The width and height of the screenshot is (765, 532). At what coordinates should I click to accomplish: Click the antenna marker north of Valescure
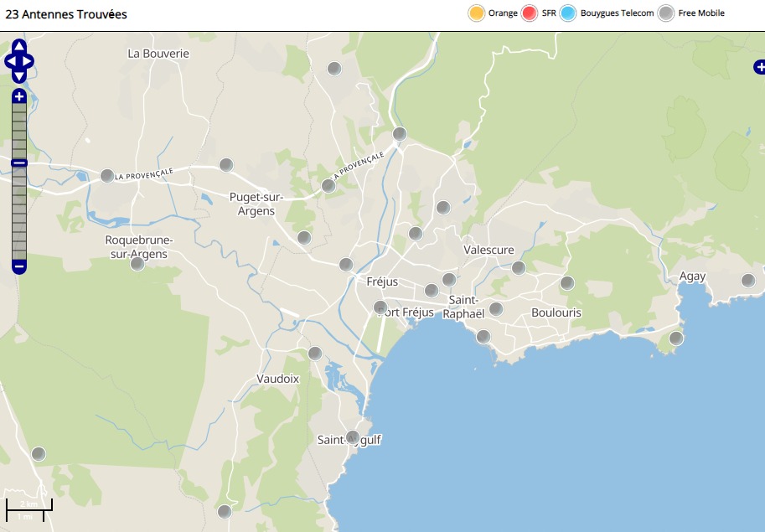(443, 208)
